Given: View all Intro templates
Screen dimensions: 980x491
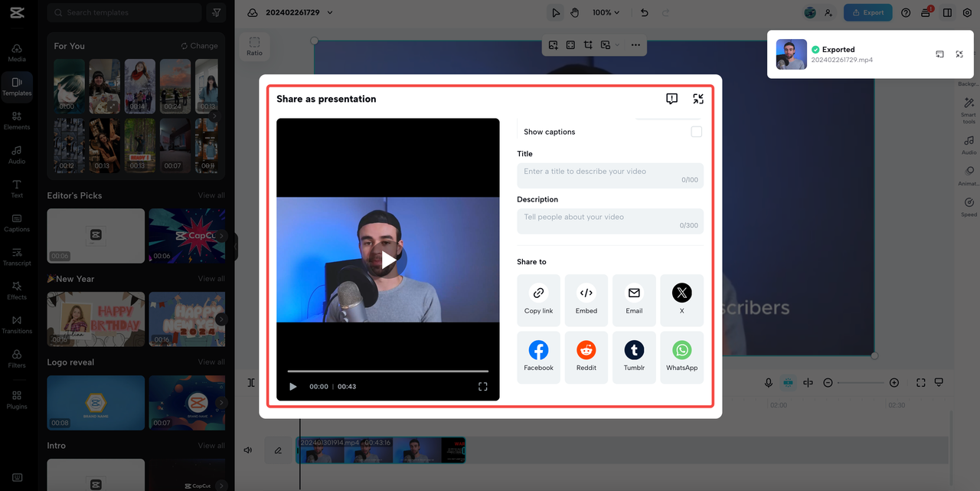Looking at the screenshot, I should 211,446.
